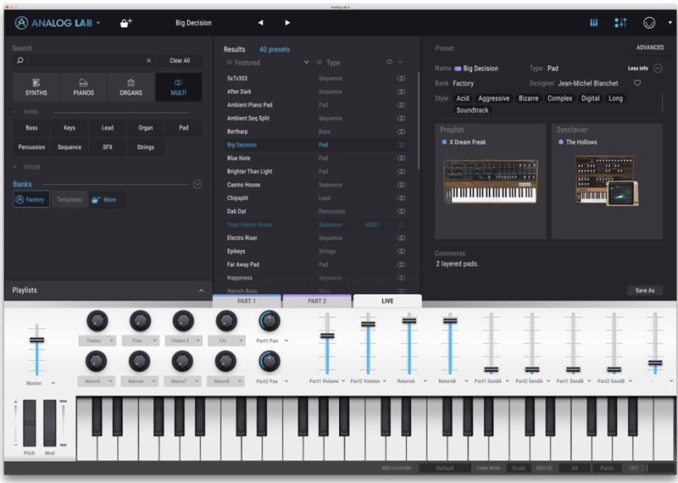
Task: Select the Synths instrument category
Action: 36,87
